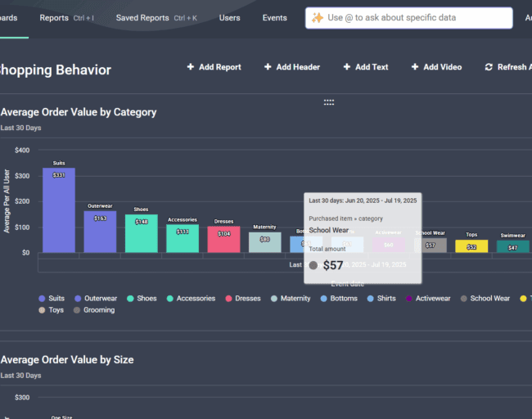Click the AI sparkle icon in search box
Screen dimensions: 532x419
[x=318, y=18]
